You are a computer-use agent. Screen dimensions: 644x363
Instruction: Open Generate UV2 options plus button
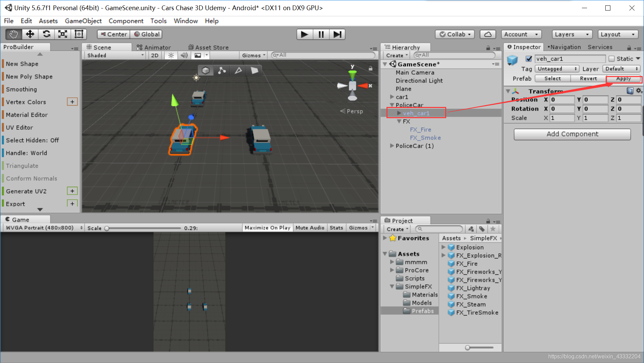coord(72,191)
